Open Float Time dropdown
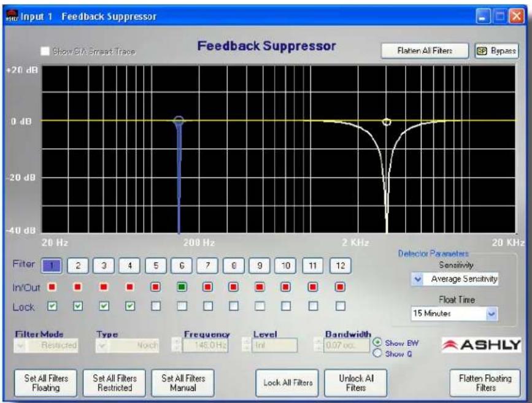Viewport: 532px width, 403px height. coord(454,313)
